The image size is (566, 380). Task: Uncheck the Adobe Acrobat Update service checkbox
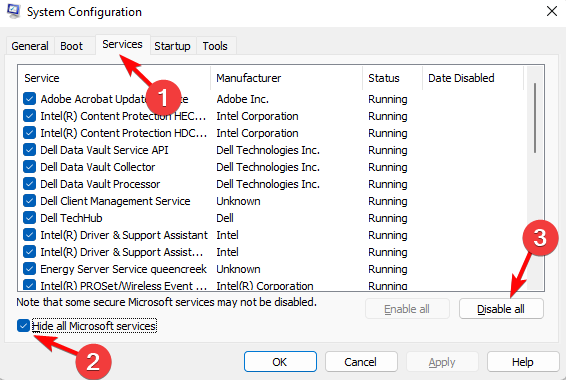pyautogui.click(x=29, y=99)
